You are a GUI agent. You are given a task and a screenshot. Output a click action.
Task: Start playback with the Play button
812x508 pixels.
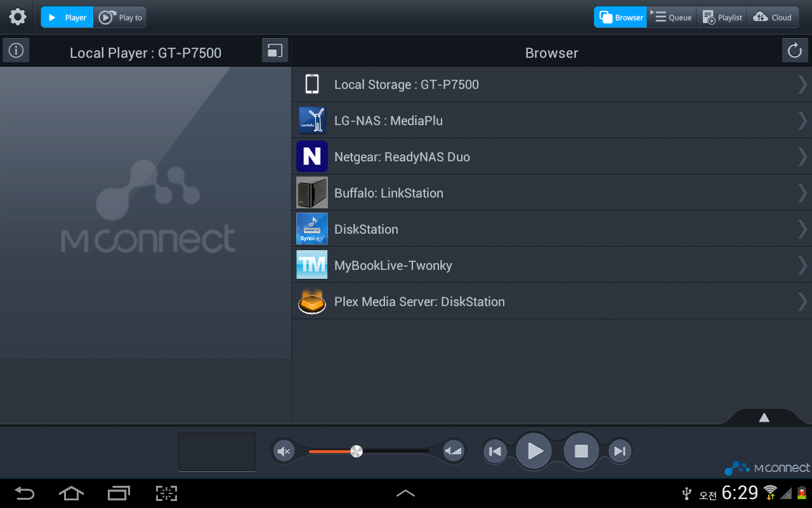coord(534,451)
